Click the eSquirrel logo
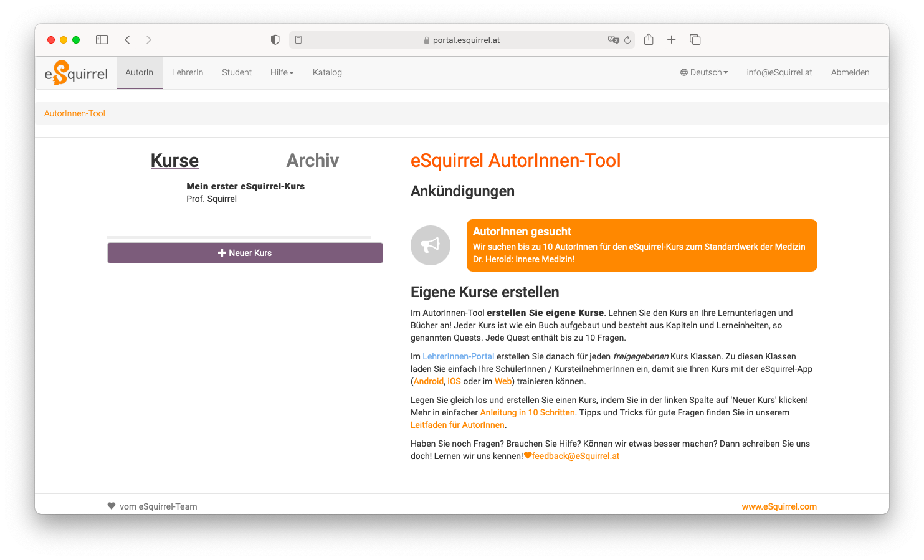The image size is (924, 560). click(76, 73)
